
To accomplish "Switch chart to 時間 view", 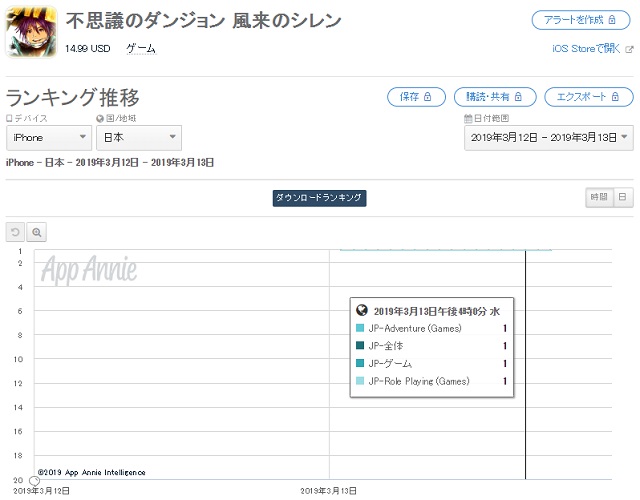I will 599,197.
